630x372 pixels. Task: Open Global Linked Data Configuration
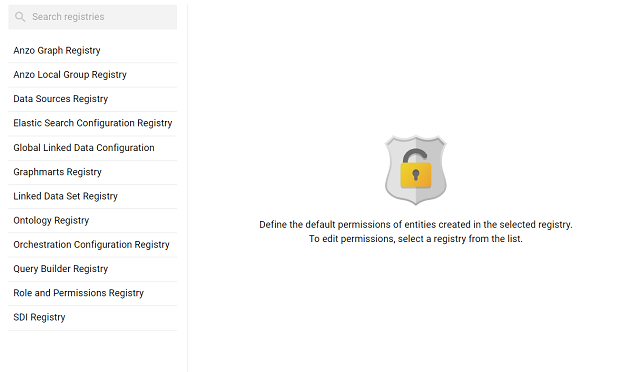(92, 148)
